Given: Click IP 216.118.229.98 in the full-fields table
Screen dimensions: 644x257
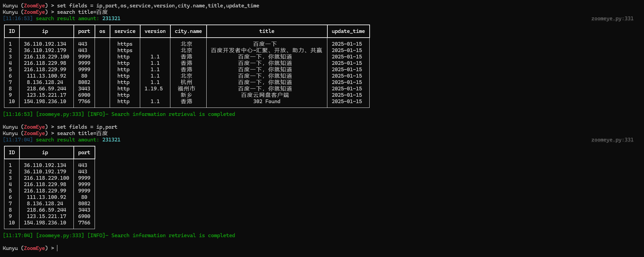Looking at the screenshot, I should (x=45, y=63).
